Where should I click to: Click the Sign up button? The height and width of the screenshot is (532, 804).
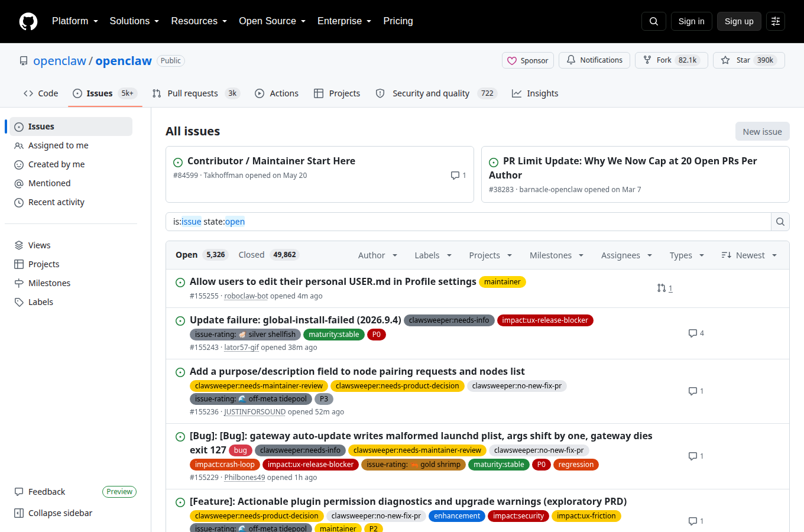coord(739,21)
